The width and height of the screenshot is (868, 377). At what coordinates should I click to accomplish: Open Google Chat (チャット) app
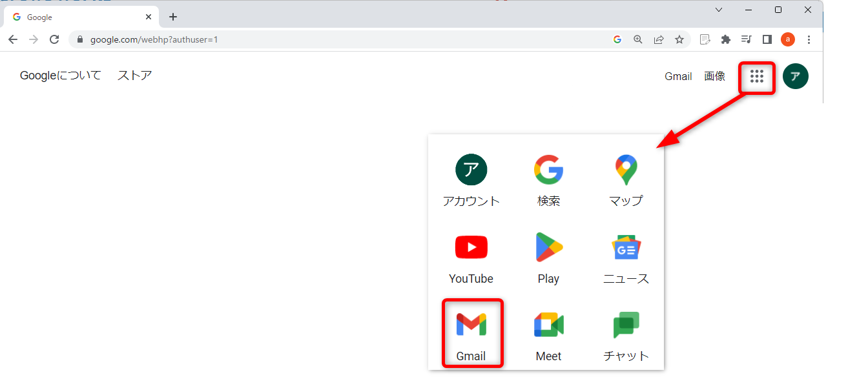point(626,336)
